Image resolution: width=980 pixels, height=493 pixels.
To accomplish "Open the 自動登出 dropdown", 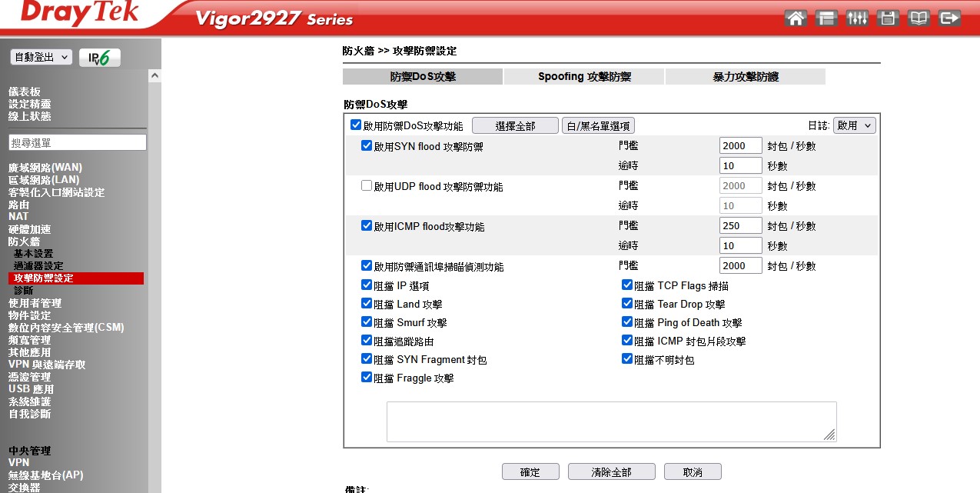I will 42,57.
